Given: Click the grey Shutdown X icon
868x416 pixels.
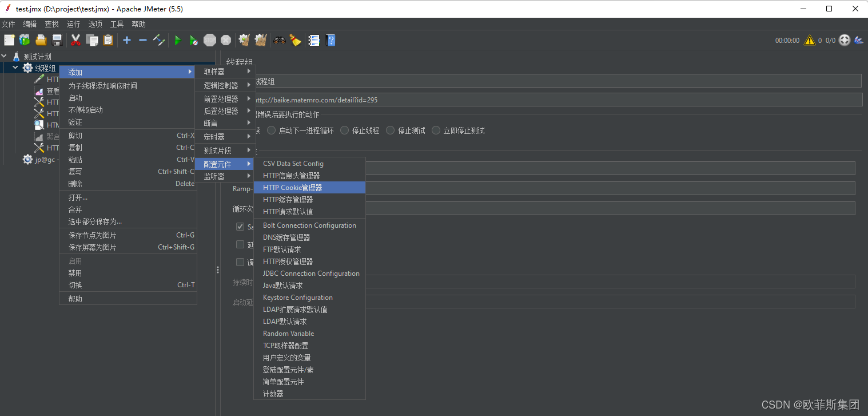Looking at the screenshot, I should point(226,40).
